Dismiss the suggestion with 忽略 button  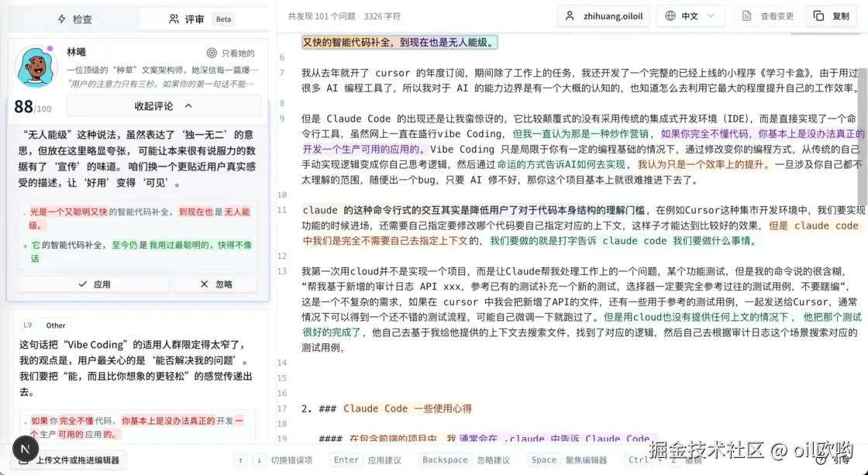(215, 284)
